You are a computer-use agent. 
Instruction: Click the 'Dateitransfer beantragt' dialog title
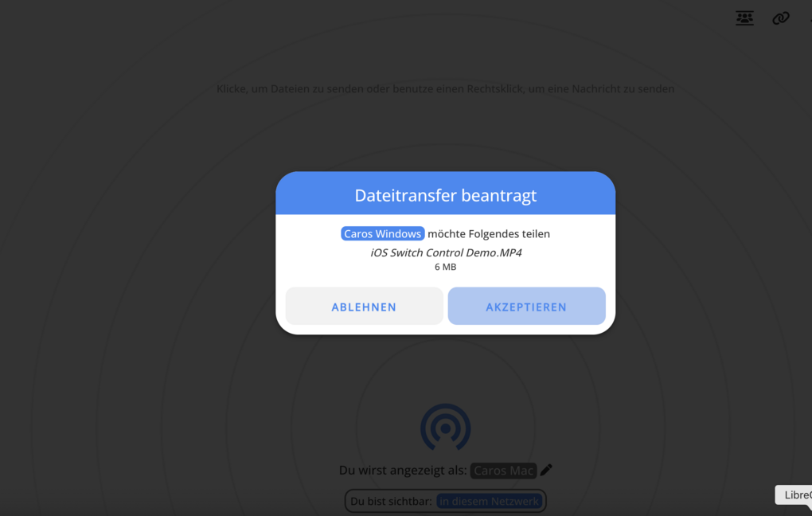pyautogui.click(x=445, y=195)
